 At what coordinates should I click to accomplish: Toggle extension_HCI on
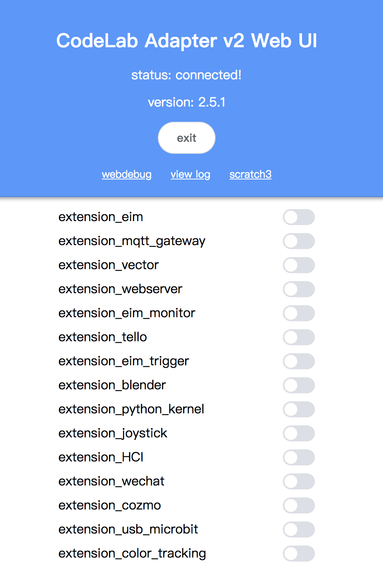click(x=298, y=457)
